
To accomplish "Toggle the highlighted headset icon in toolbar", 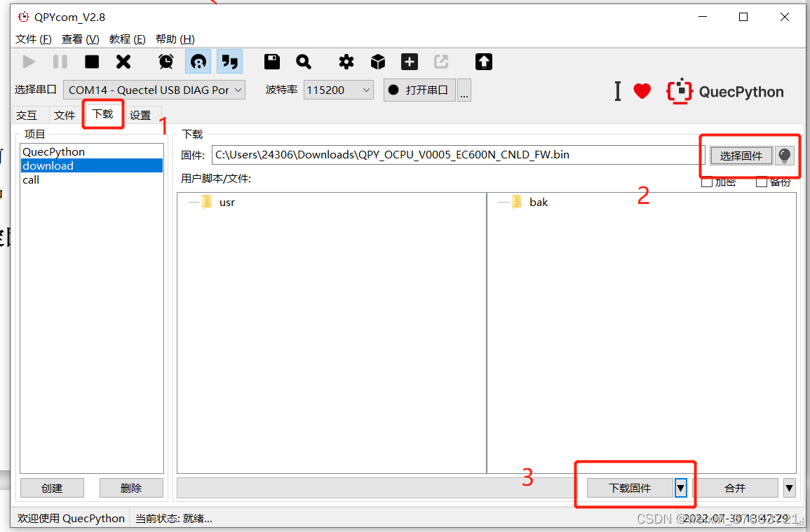I will [198, 62].
